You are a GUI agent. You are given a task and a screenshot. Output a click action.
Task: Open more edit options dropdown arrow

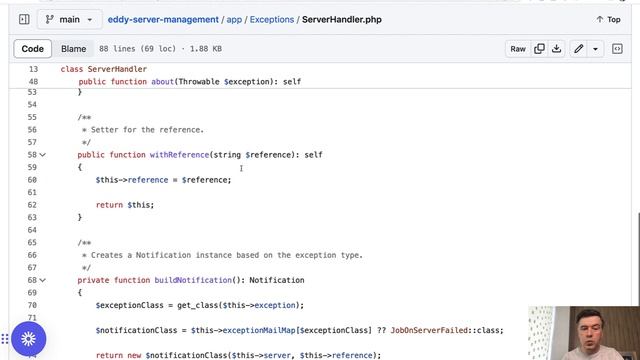point(596,49)
